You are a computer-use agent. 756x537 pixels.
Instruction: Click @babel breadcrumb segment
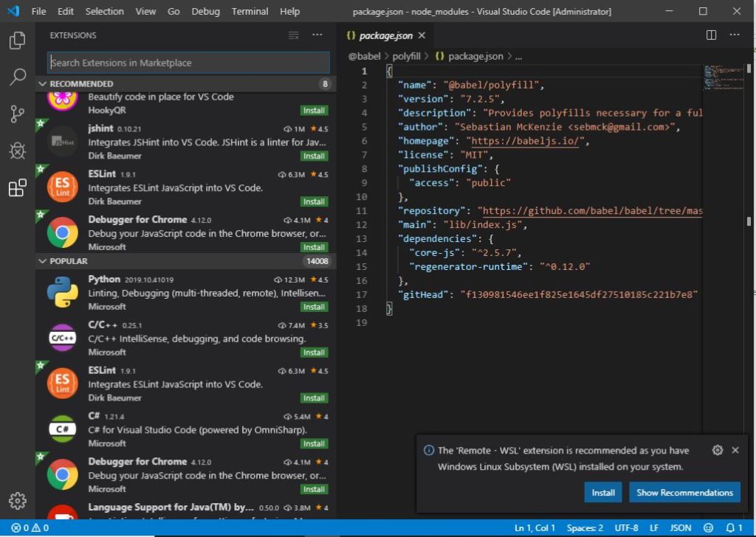pyautogui.click(x=365, y=56)
